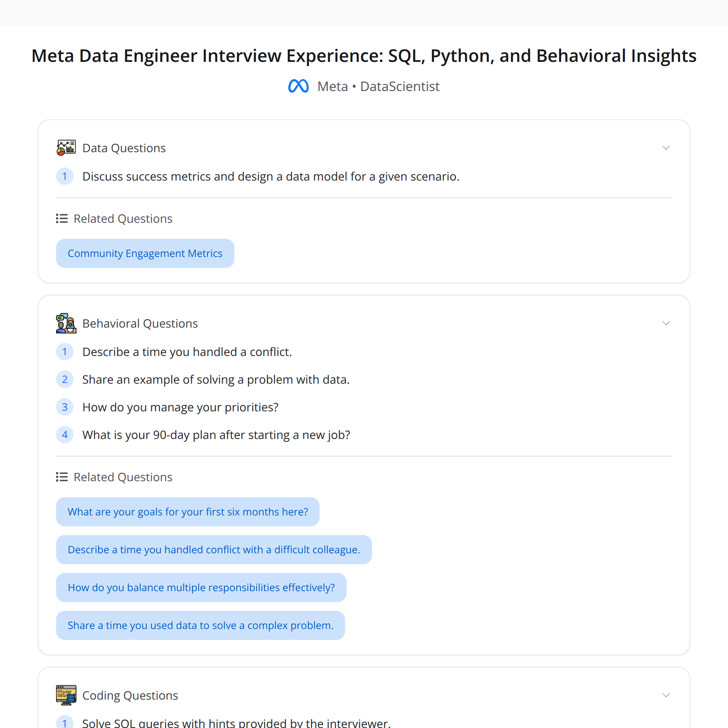
Task: Click the number 3 badge beside the priorities question
Action: click(x=65, y=407)
